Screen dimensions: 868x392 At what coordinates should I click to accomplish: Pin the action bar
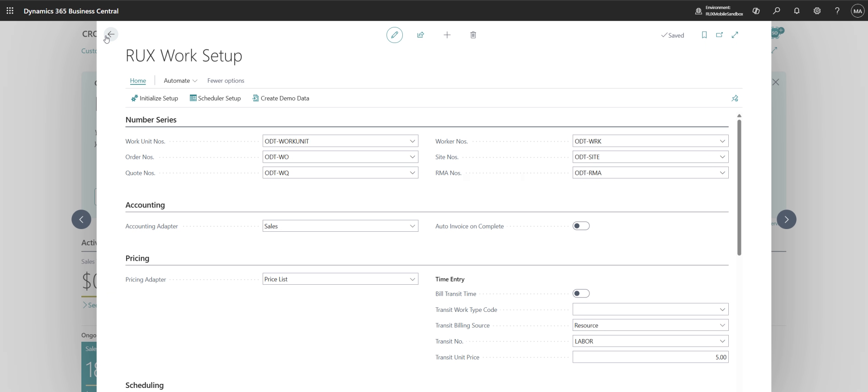tap(735, 98)
